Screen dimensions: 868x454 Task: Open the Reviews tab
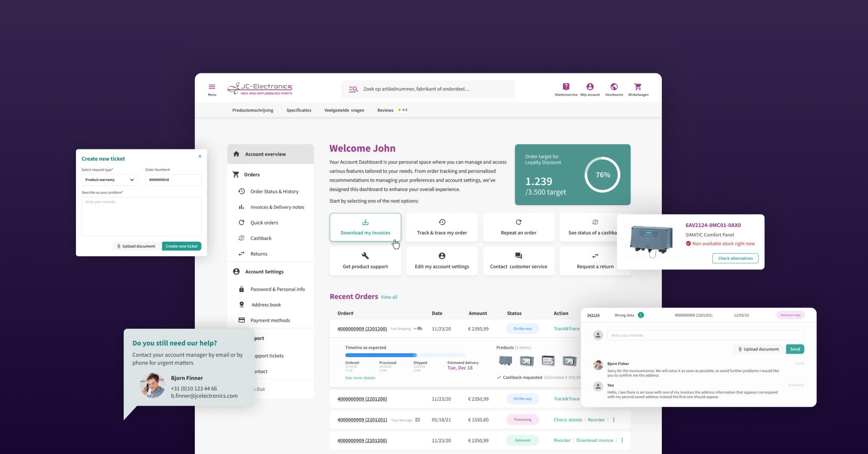385,110
